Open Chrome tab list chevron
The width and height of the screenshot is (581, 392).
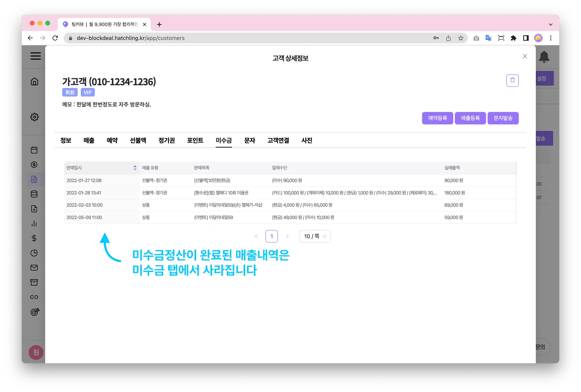551,24
